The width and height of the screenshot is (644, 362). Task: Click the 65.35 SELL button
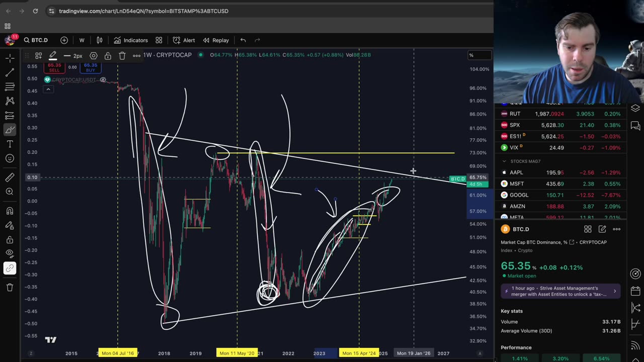tap(54, 67)
